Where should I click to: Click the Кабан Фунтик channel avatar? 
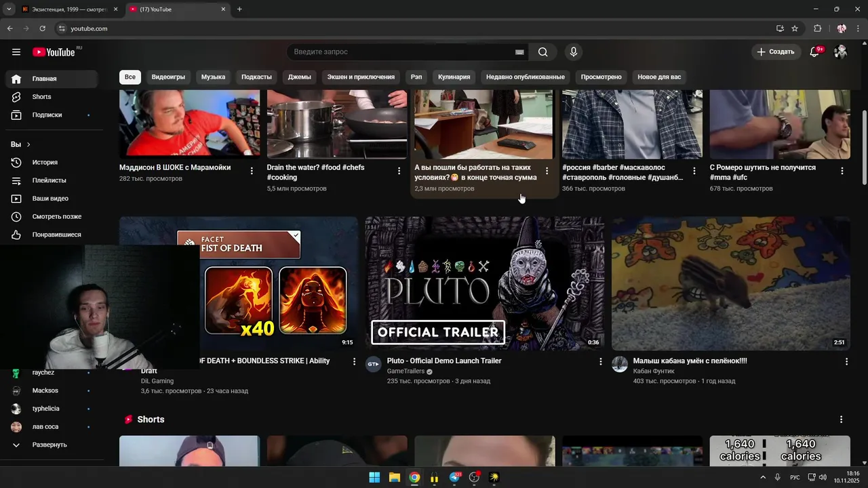pyautogui.click(x=620, y=364)
